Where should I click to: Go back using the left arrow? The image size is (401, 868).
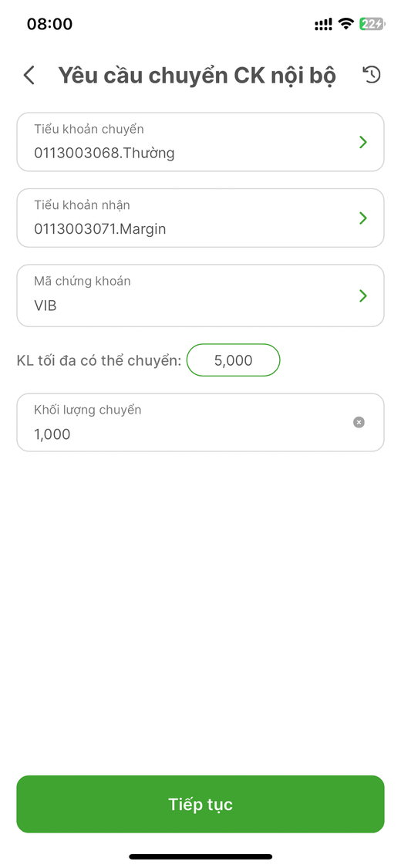pyautogui.click(x=29, y=76)
